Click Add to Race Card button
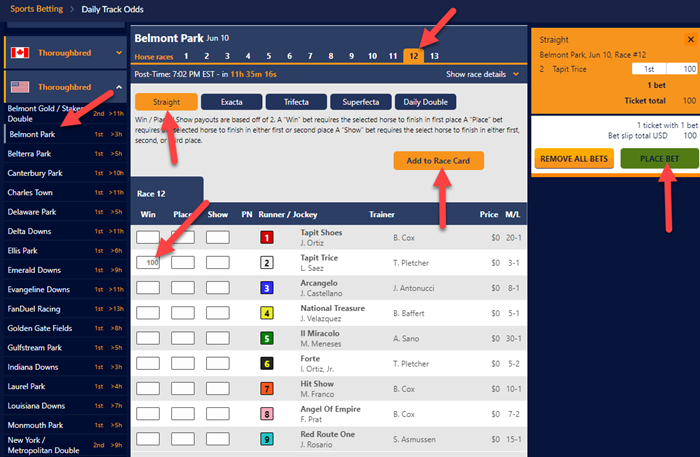Viewport: 700px width, 457px height. [438, 161]
